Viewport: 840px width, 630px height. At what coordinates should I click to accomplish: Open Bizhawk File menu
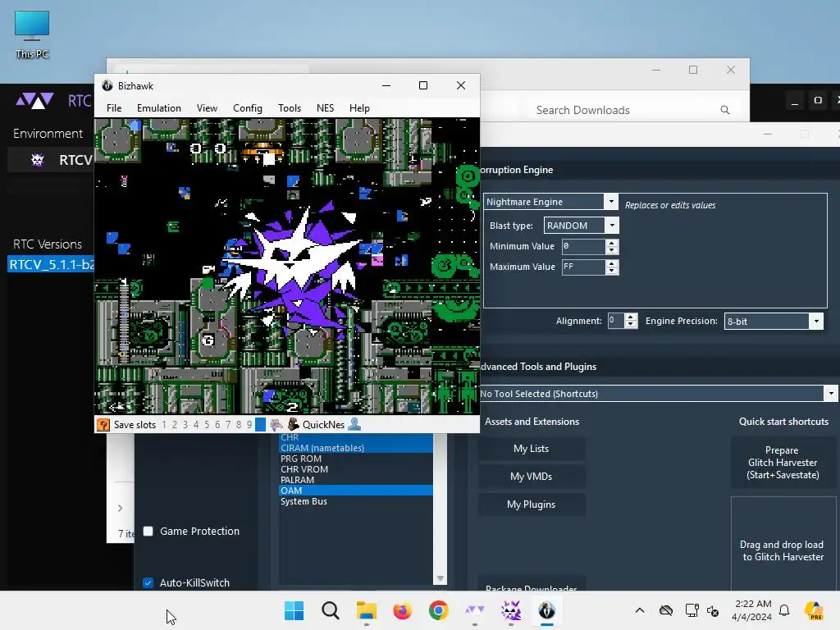[113, 108]
